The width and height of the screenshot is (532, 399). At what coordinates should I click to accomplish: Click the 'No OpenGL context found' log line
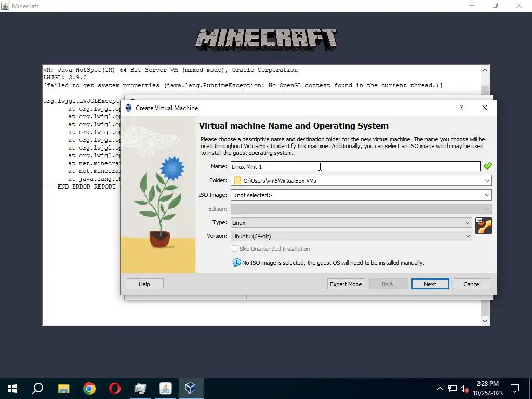point(243,85)
